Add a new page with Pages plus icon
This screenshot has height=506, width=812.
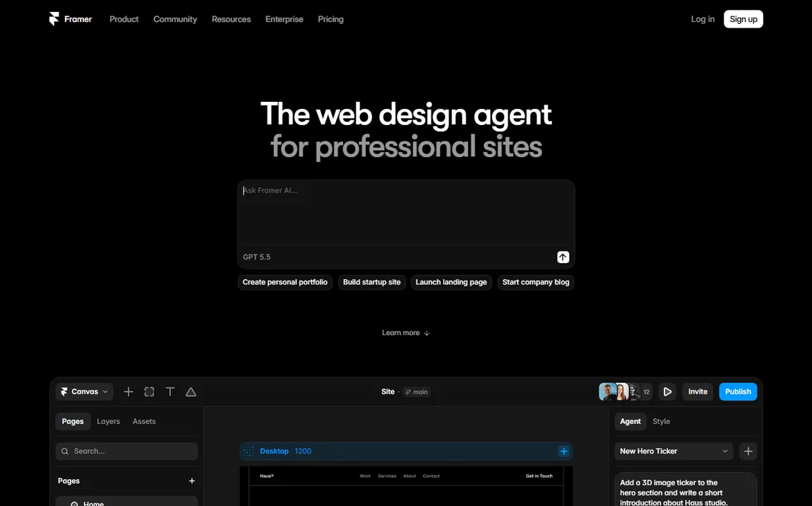coord(191,481)
